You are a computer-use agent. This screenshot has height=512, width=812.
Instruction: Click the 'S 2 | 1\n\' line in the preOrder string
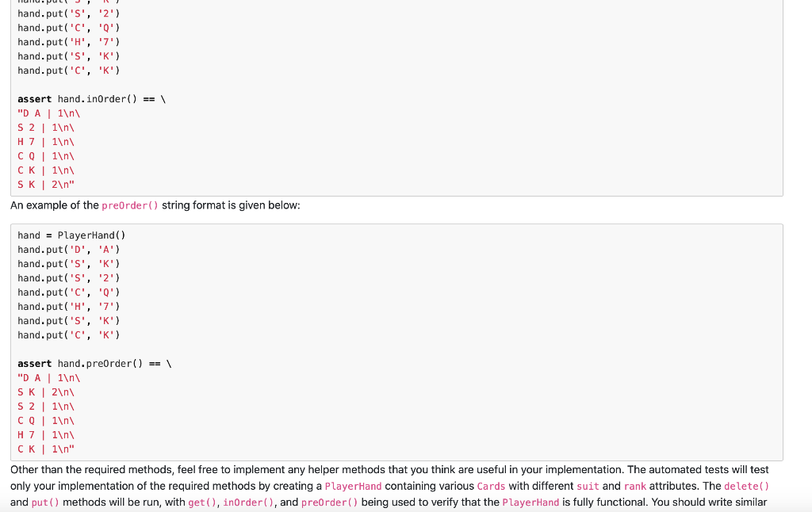[x=46, y=407]
